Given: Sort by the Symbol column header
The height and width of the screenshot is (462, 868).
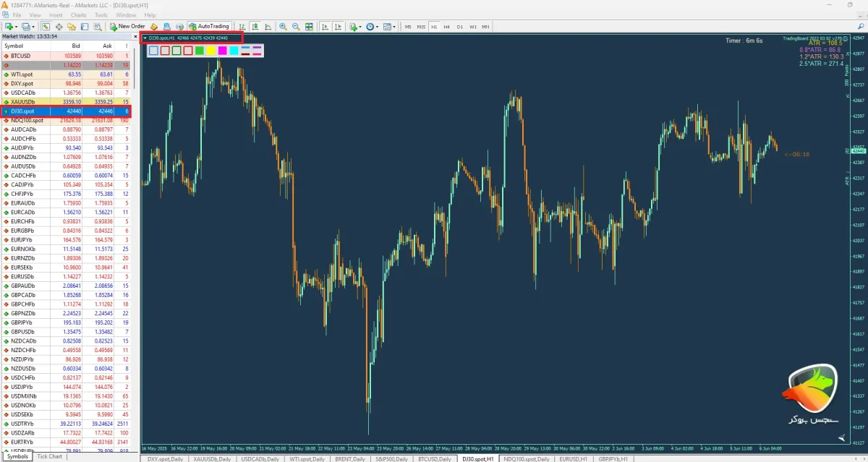Looking at the screenshot, I should pos(25,46).
